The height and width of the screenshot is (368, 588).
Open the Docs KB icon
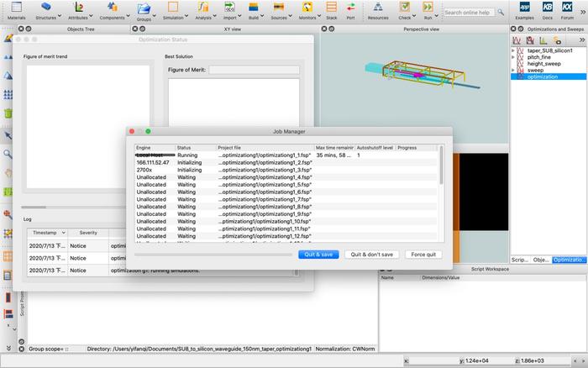coord(547,7)
